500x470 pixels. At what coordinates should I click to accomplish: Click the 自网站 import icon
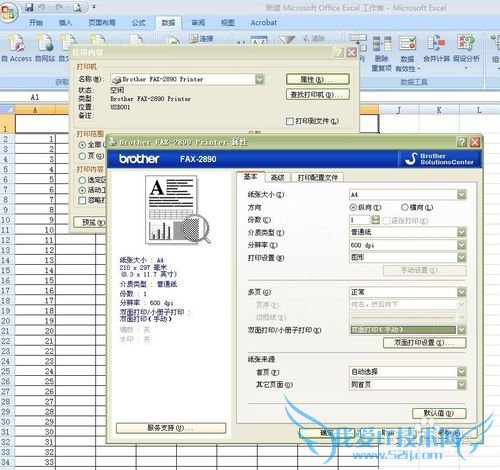pos(45,48)
